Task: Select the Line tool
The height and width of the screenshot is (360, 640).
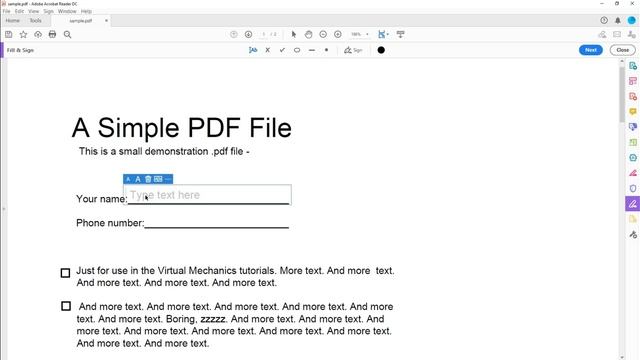Action: coord(312,50)
